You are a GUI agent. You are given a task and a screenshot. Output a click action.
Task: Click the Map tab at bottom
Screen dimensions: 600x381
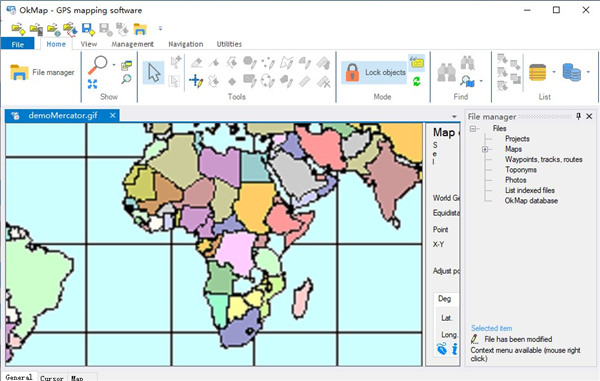(x=77, y=378)
